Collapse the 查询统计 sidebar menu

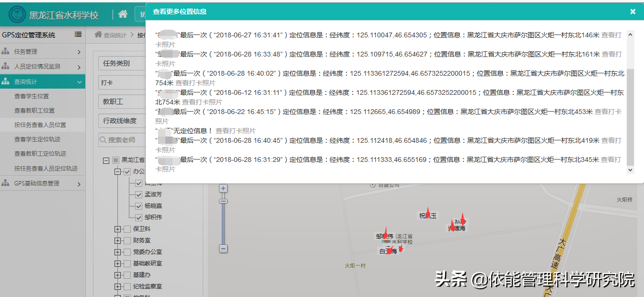click(x=43, y=82)
